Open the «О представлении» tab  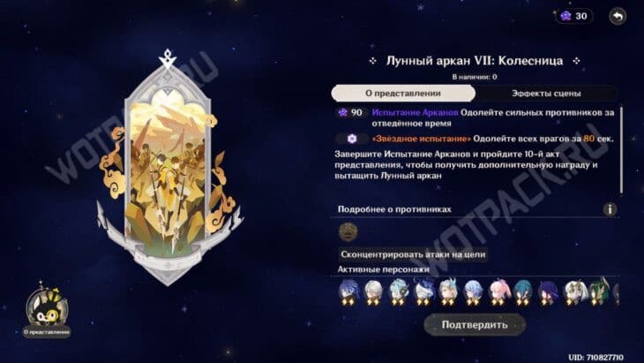click(x=403, y=94)
